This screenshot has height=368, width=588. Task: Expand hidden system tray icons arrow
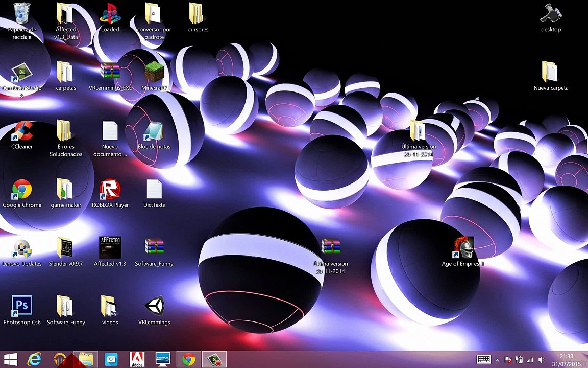pos(498,360)
